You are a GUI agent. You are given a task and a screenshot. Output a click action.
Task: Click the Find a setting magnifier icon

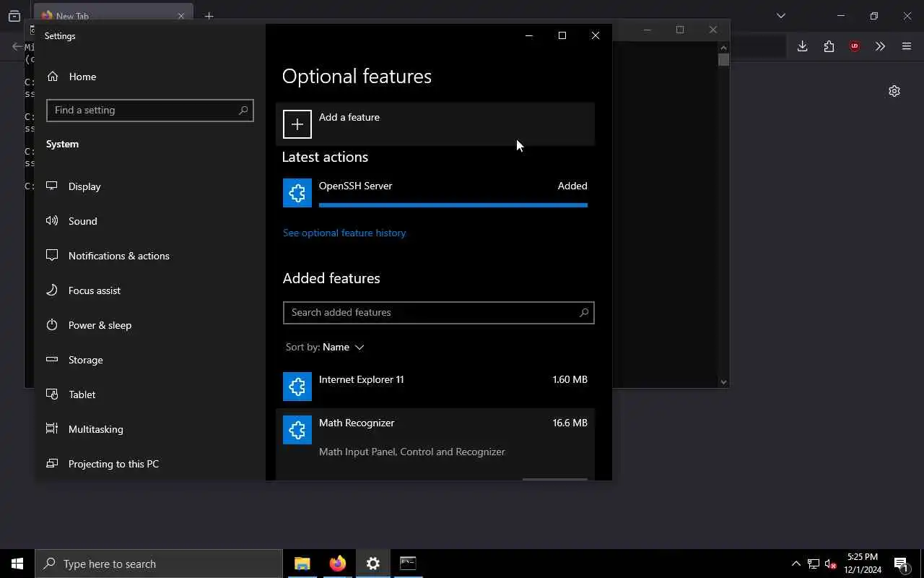(243, 110)
